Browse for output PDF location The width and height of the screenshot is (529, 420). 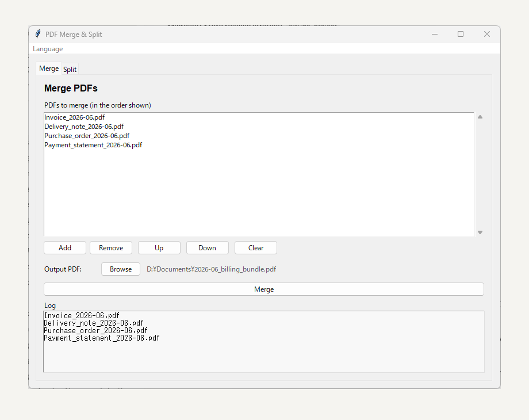click(121, 269)
